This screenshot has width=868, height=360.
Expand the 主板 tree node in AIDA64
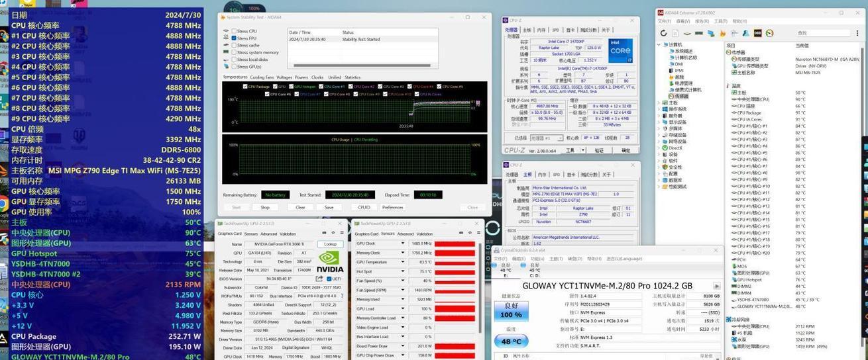659,103
